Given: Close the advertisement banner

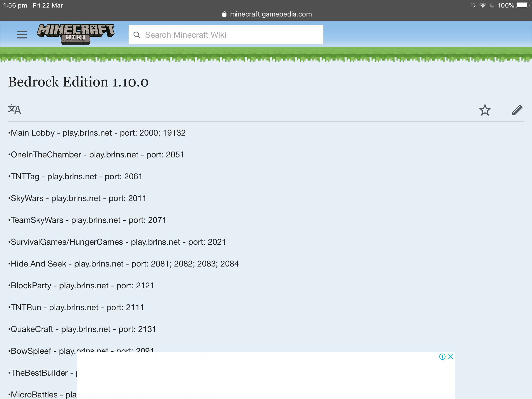Looking at the screenshot, I should tap(451, 357).
